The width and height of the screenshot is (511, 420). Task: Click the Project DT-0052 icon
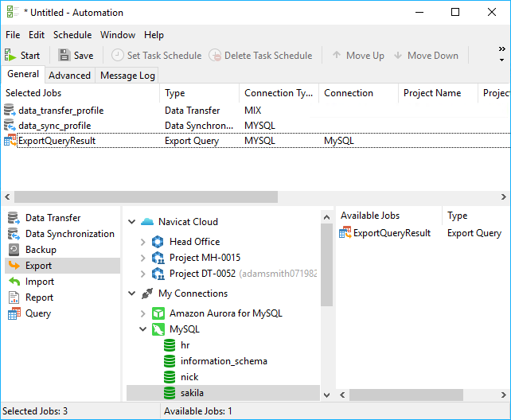pyautogui.click(x=158, y=274)
